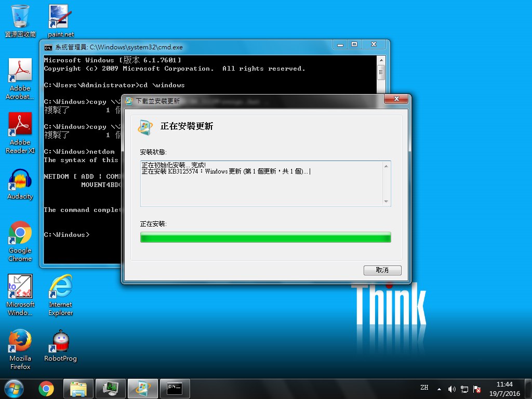Click the ZH input language indicator
The image size is (532, 399).
click(x=424, y=388)
